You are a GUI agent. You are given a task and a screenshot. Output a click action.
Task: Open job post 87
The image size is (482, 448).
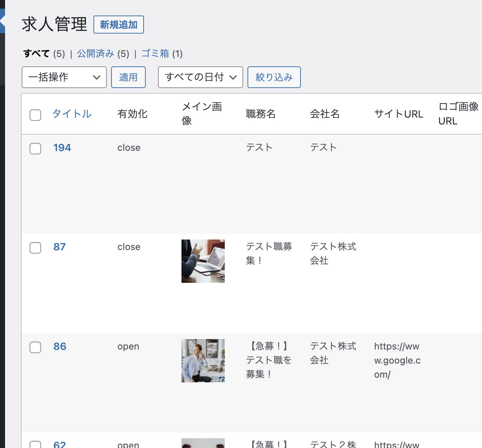[60, 247]
